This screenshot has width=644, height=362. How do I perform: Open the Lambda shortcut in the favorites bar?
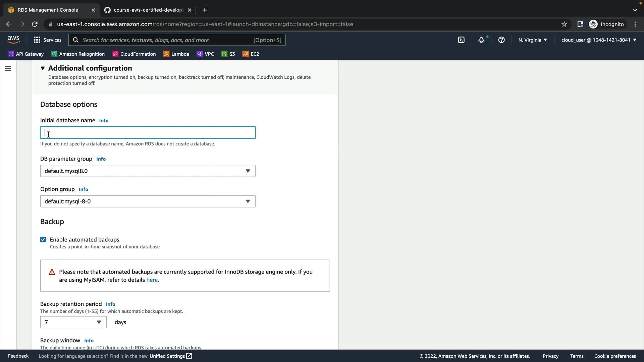pyautogui.click(x=176, y=54)
